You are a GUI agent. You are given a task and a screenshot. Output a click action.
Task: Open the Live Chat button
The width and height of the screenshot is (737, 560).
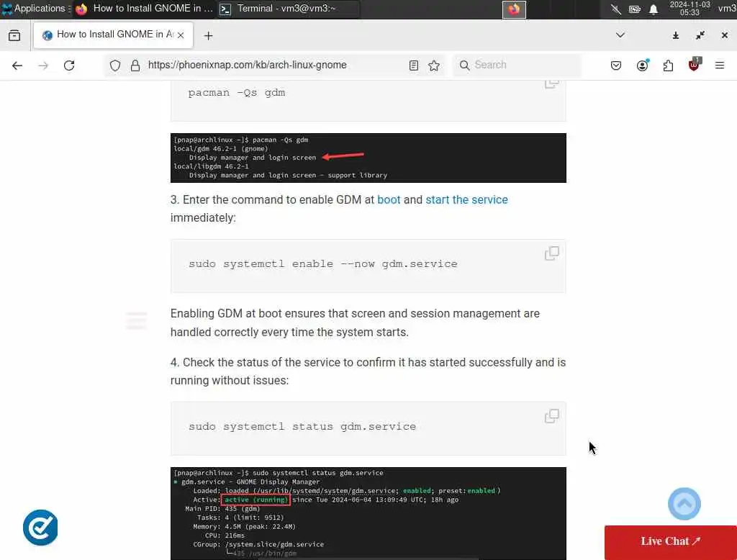click(x=670, y=542)
